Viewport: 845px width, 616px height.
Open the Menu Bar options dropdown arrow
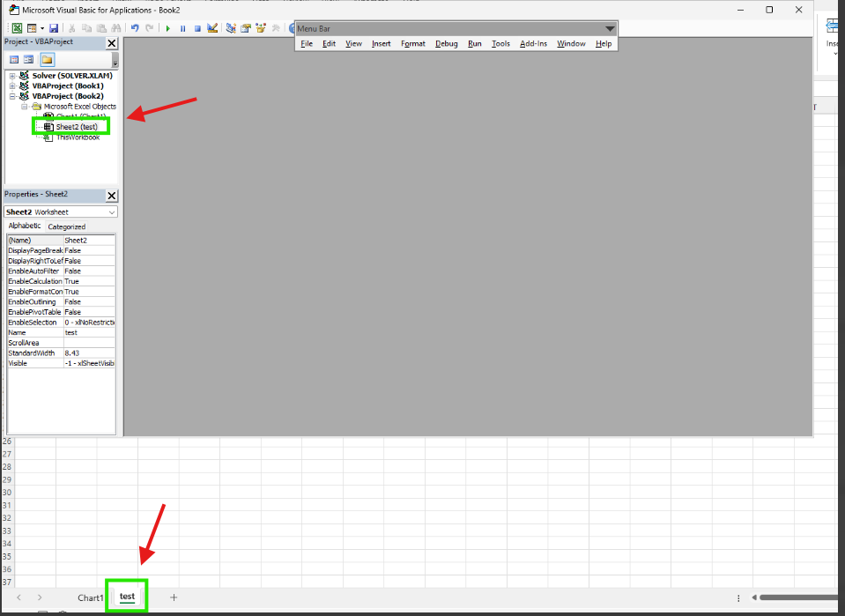click(x=610, y=28)
